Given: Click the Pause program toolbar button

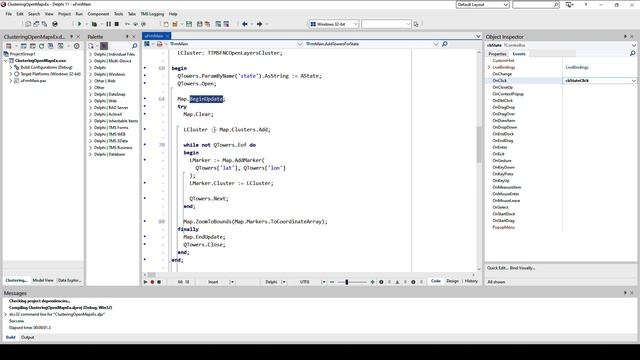Looking at the screenshot, I should [109, 24].
